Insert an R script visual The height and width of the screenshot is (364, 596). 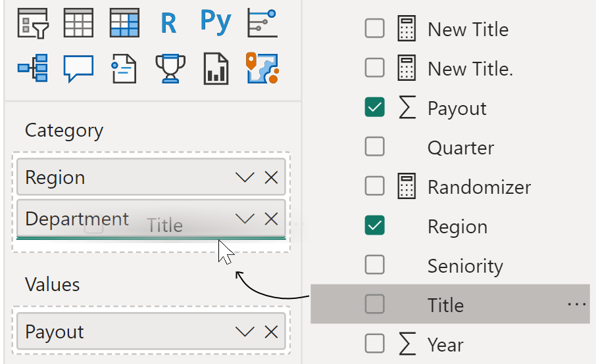(x=168, y=23)
